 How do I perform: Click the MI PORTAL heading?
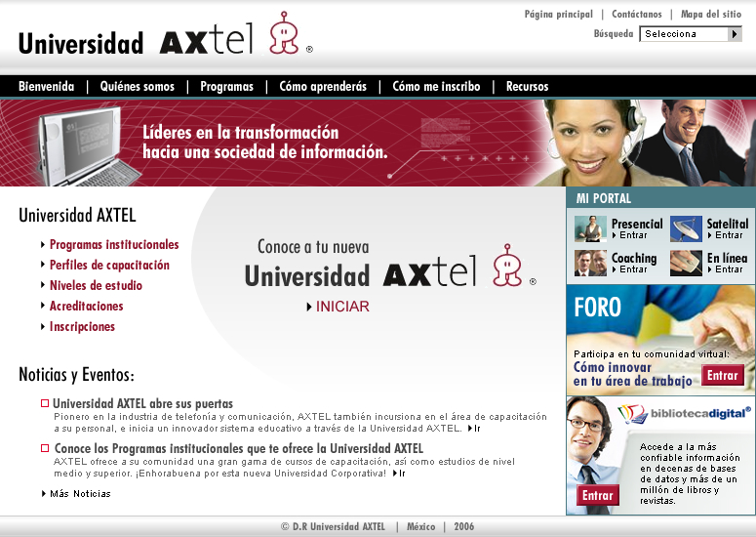click(x=603, y=198)
